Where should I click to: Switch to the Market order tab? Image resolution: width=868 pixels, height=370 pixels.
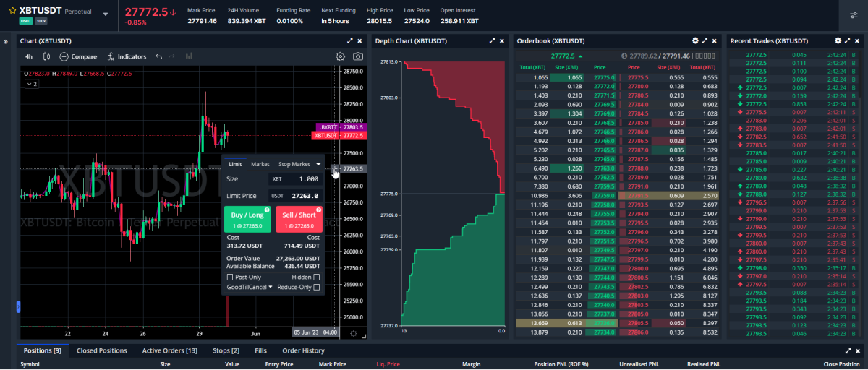(x=260, y=164)
